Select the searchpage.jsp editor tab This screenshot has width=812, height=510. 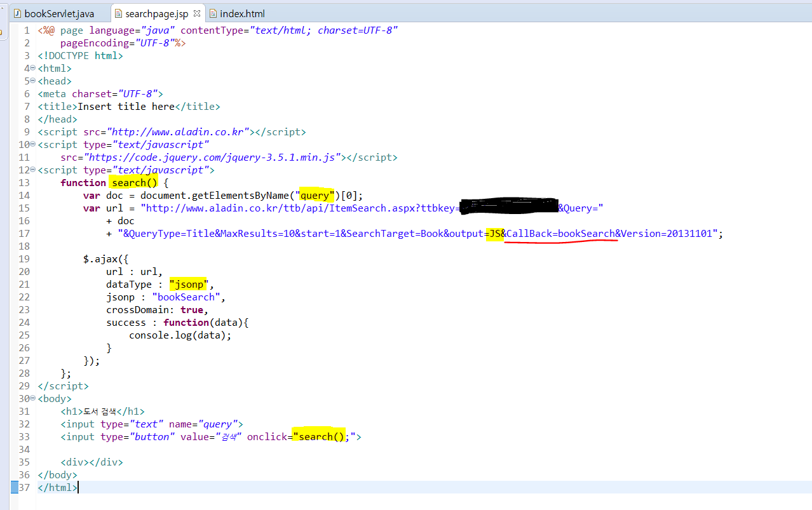coord(156,13)
